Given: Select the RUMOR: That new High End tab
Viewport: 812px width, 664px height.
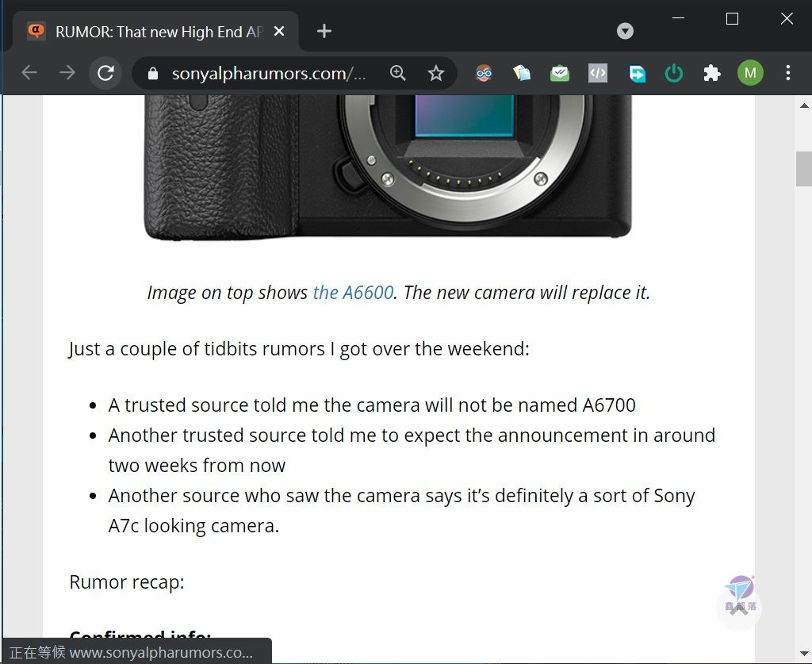Looking at the screenshot, I should (155, 32).
